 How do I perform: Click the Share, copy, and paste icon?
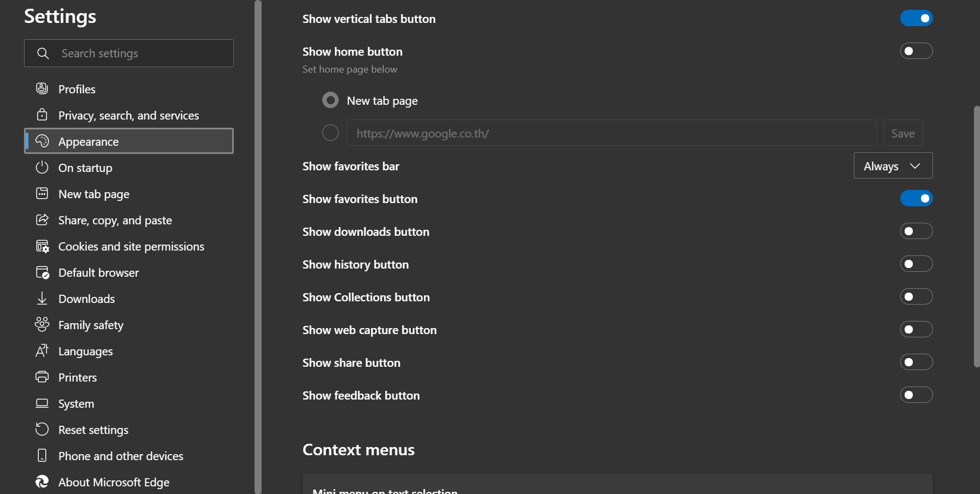(x=42, y=219)
